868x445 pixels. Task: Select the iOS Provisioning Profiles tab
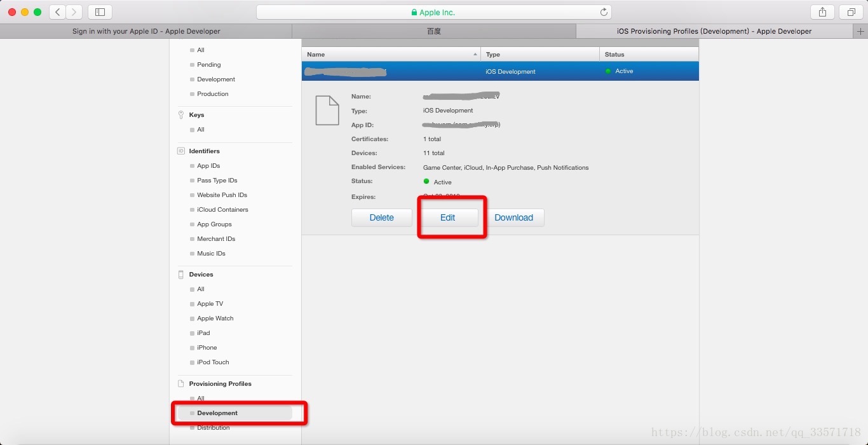(714, 31)
